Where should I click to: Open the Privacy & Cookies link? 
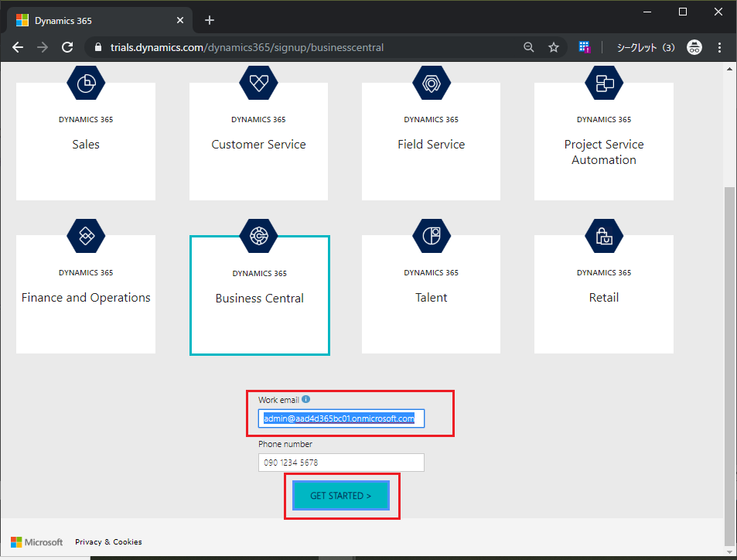click(x=108, y=541)
